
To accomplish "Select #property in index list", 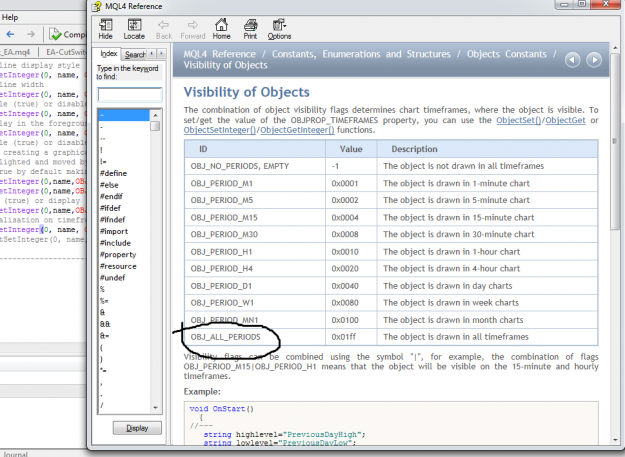I will click(x=118, y=254).
